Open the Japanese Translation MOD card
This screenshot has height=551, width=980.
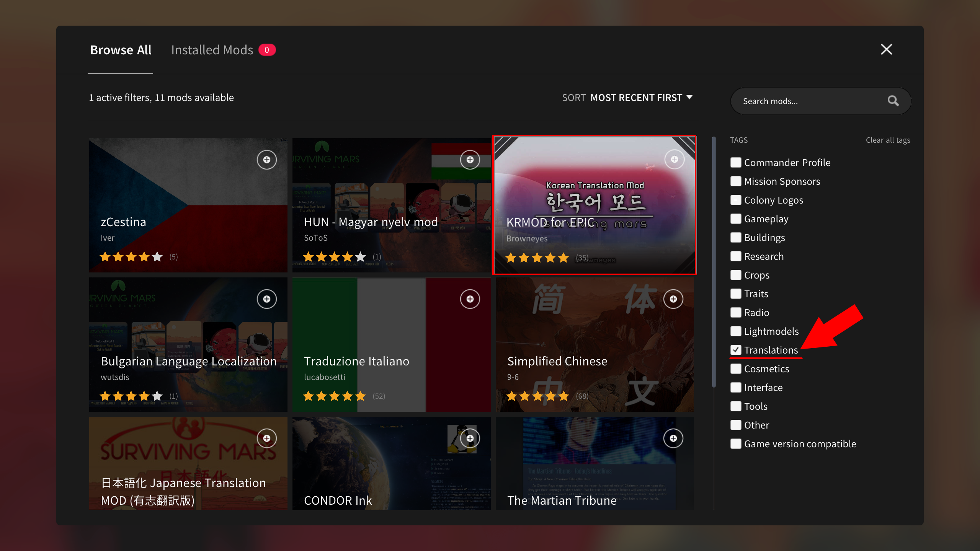click(x=188, y=463)
